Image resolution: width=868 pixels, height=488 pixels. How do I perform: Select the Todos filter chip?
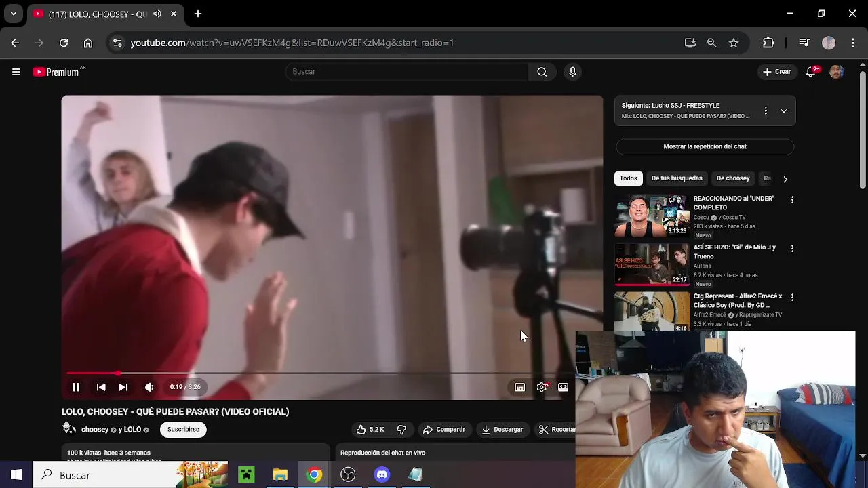click(629, 178)
